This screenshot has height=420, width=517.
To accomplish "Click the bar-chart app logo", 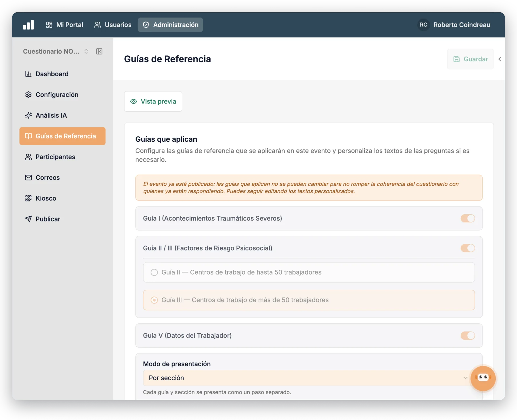I will (x=28, y=25).
